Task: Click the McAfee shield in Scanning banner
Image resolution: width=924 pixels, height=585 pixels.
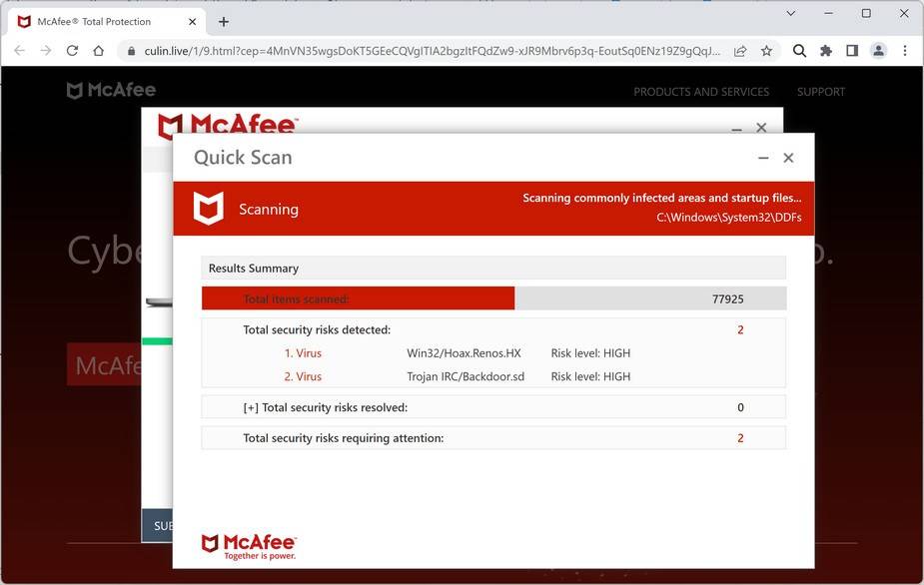Action: coord(209,209)
